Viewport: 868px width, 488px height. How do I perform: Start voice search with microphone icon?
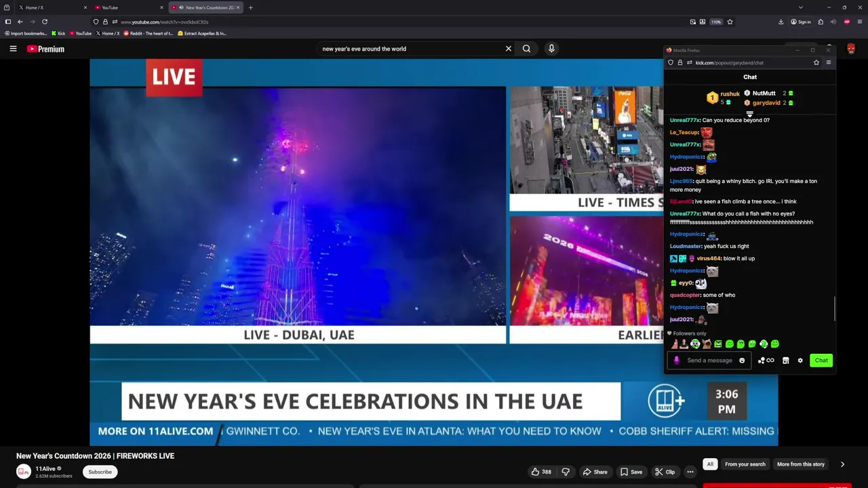tap(551, 49)
